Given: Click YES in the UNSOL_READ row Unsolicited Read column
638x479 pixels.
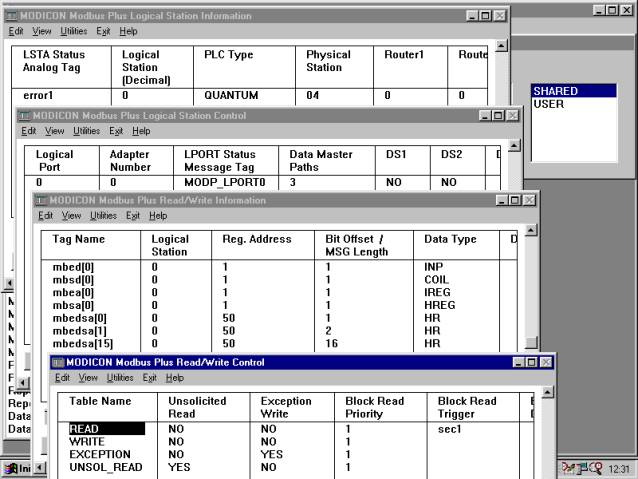Looking at the screenshot, I should tap(179, 467).
